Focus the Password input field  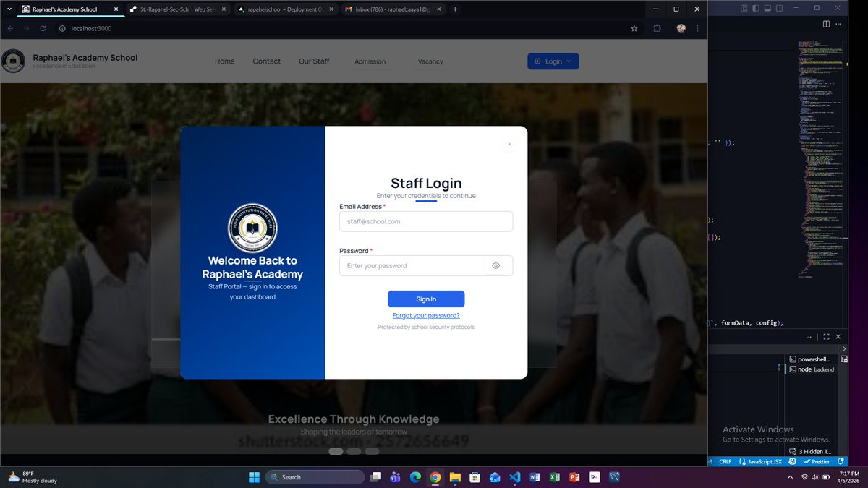tap(426, 265)
